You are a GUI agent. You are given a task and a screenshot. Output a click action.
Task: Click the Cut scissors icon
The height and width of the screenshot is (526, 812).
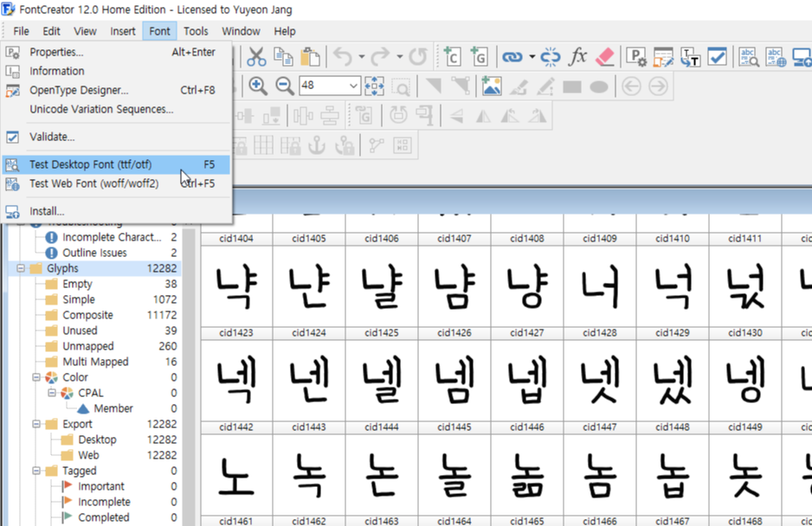pyautogui.click(x=256, y=57)
